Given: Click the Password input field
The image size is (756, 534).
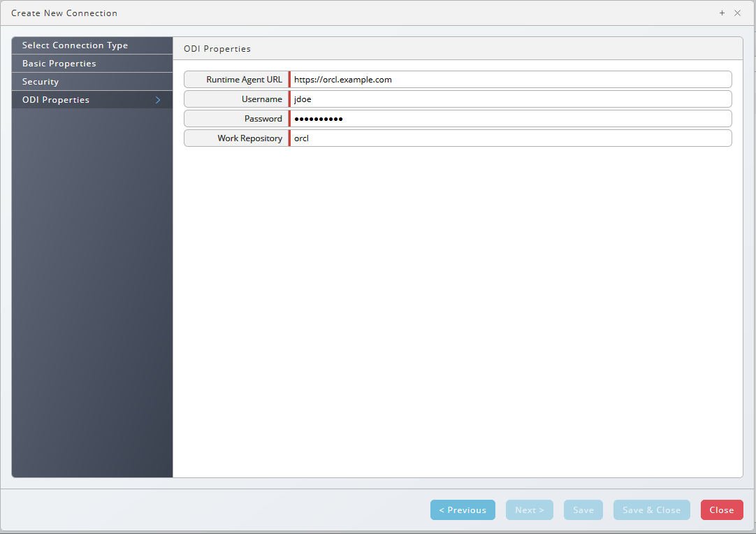Looking at the screenshot, I should pos(511,119).
